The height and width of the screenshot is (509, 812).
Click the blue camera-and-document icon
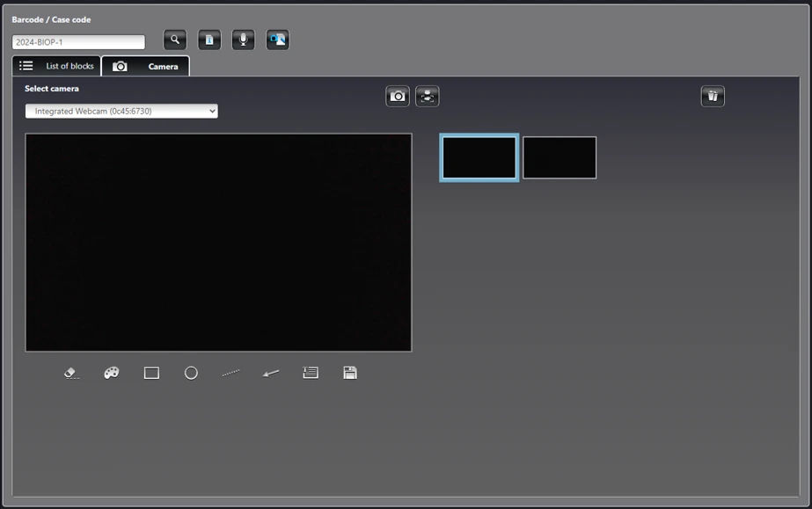pyautogui.click(x=278, y=40)
